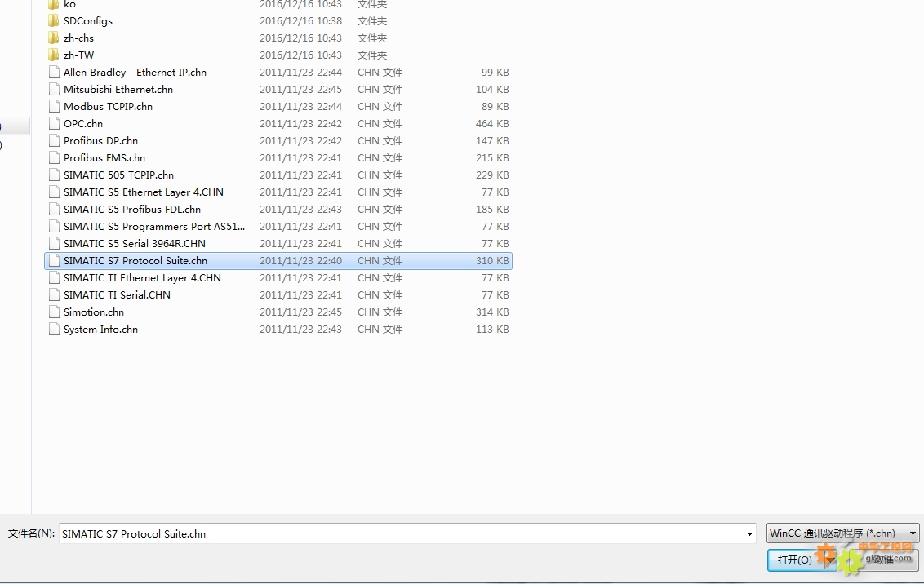This screenshot has width=924, height=584.
Task: Select System Info.chn file name
Action: coord(100,329)
